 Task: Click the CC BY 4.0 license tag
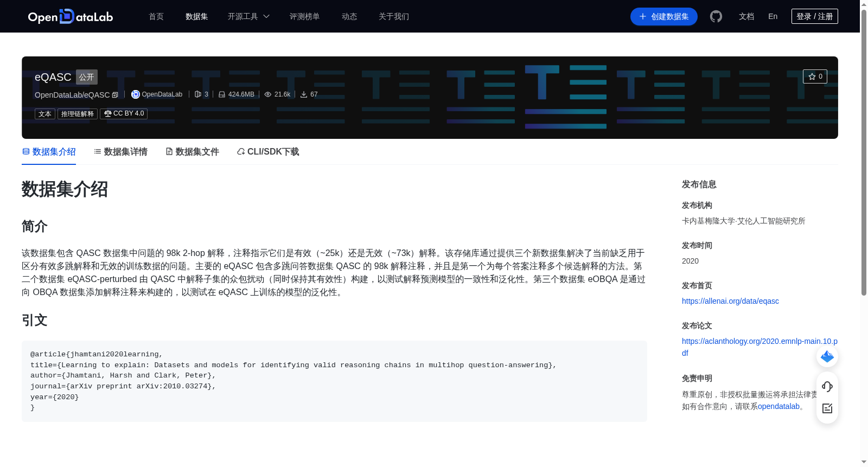point(124,113)
